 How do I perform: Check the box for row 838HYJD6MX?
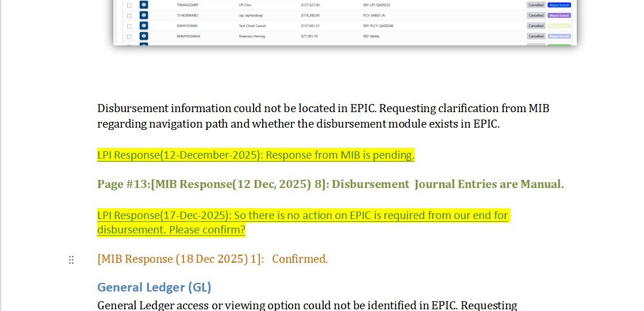point(129,26)
